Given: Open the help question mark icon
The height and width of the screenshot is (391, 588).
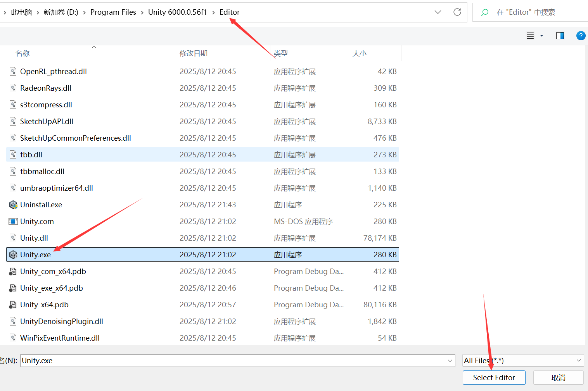Looking at the screenshot, I should tap(581, 36).
